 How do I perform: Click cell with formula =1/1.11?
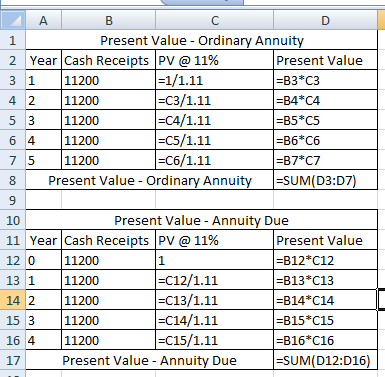[x=215, y=80]
